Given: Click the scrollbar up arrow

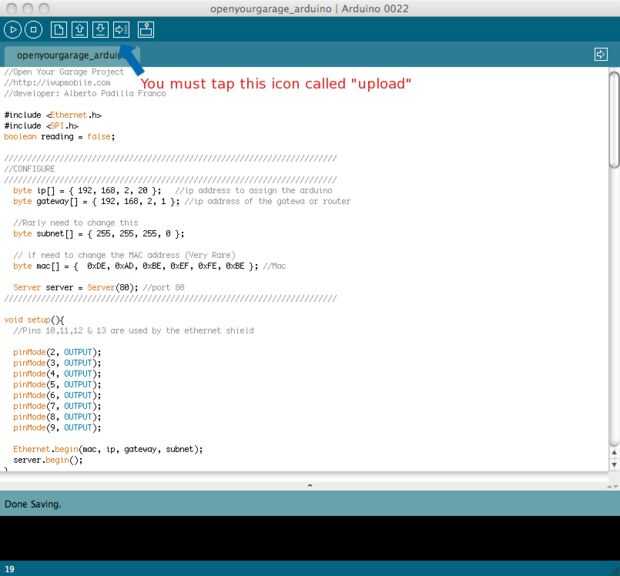Looking at the screenshot, I should [614, 453].
